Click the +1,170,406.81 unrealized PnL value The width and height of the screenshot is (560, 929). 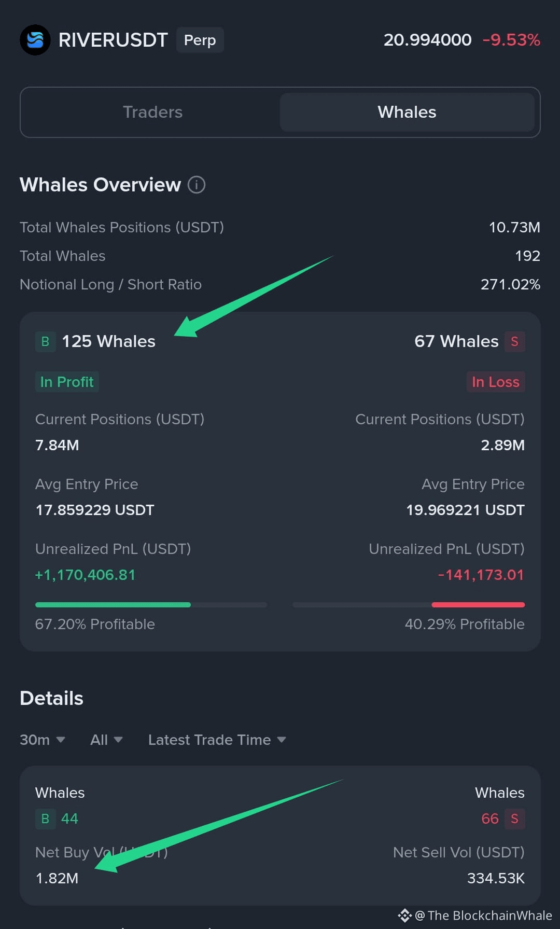(x=85, y=575)
